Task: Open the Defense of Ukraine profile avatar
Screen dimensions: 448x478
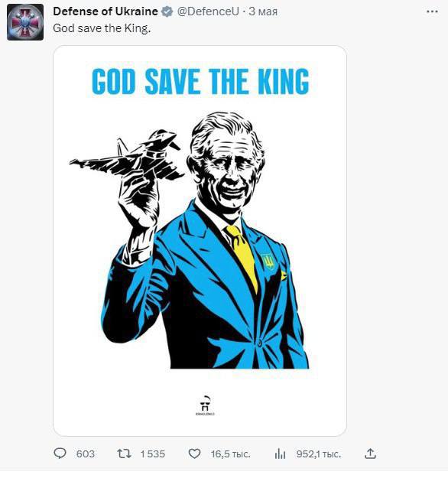Action: [x=25, y=22]
